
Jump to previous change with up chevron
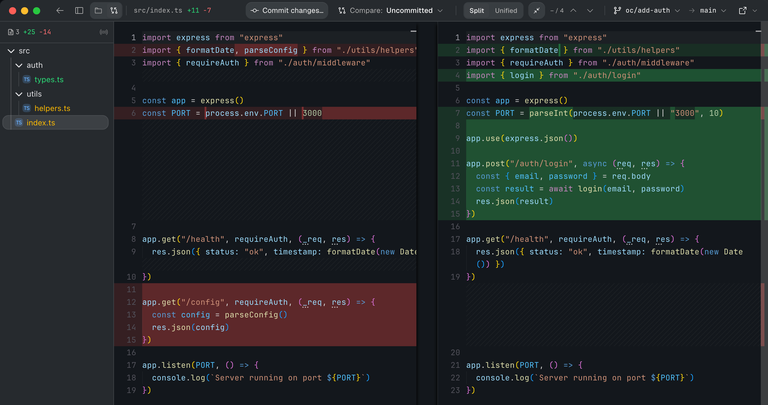click(573, 10)
